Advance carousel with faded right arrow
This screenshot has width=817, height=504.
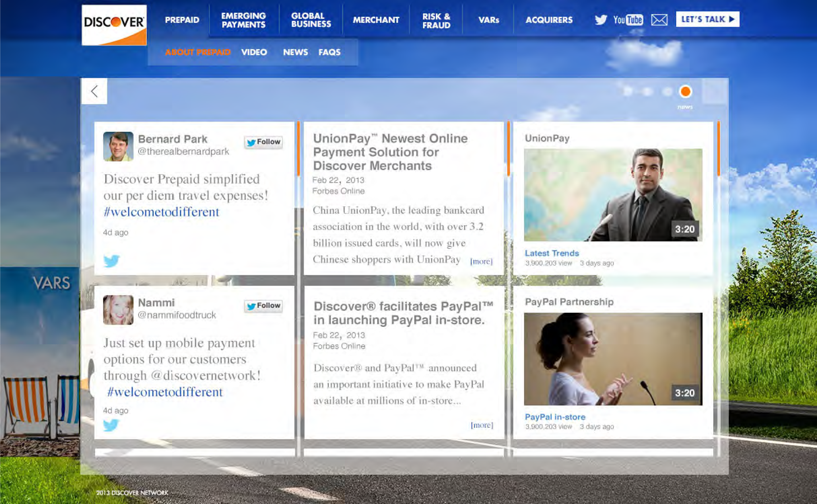click(x=715, y=91)
